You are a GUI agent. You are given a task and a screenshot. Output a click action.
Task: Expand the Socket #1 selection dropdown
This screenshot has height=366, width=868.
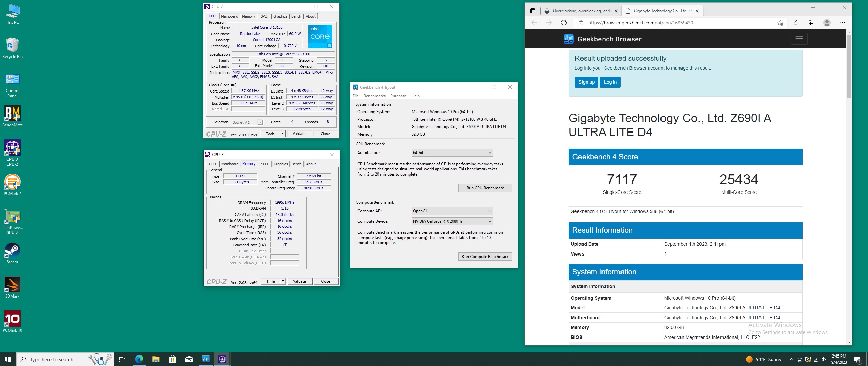[x=260, y=122]
